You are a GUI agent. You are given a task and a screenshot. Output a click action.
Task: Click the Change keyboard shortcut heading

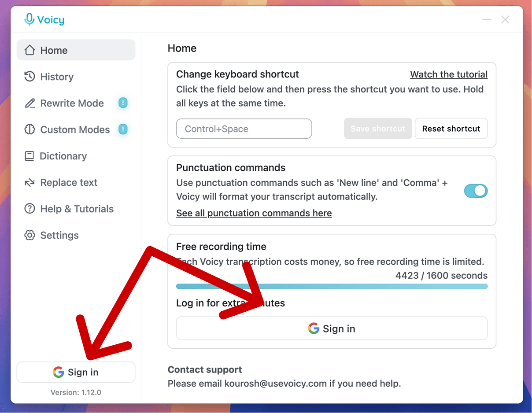point(237,74)
